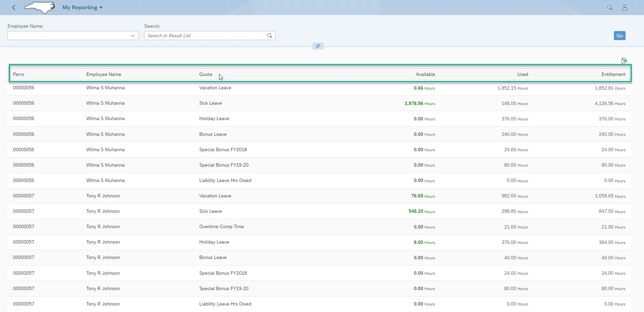Click the Available column header

425,74
